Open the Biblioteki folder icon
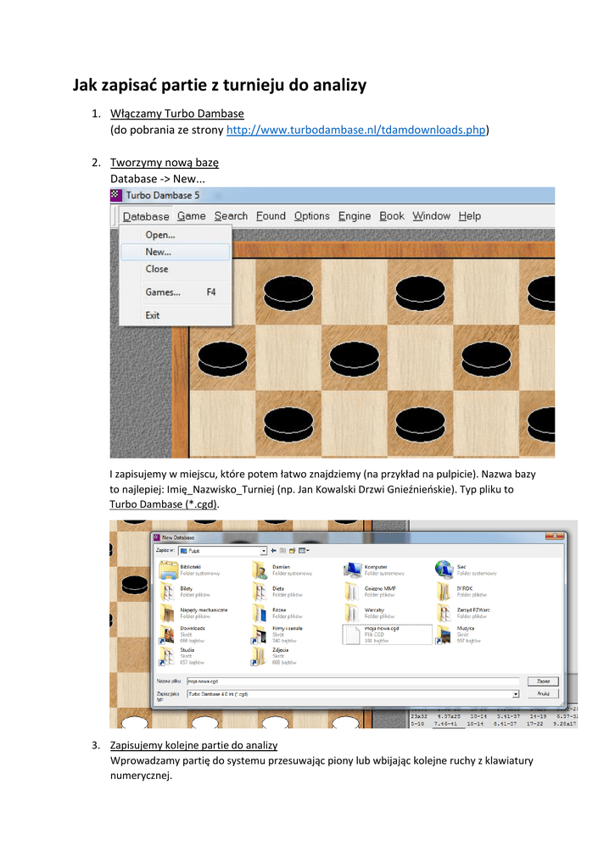The width and height of the screenshot is (615, 868). pyautogui.click(x=168, y=570)
